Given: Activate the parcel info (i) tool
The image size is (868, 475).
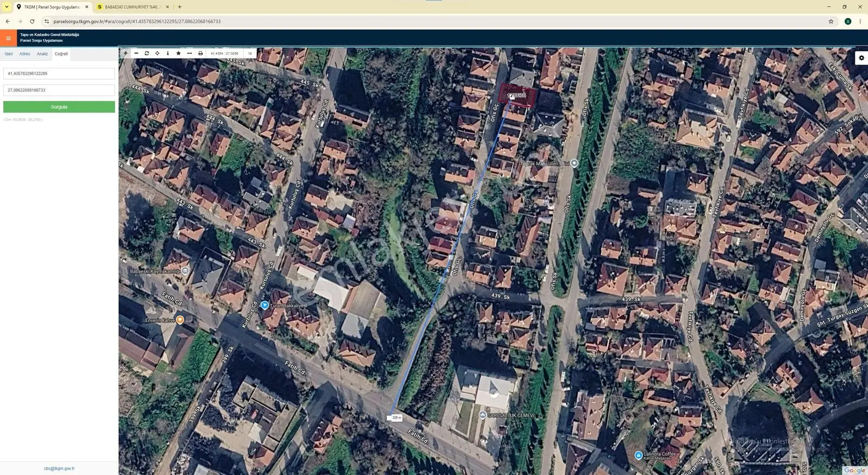Looking at the screenshot, I should [x=168, y=53].
